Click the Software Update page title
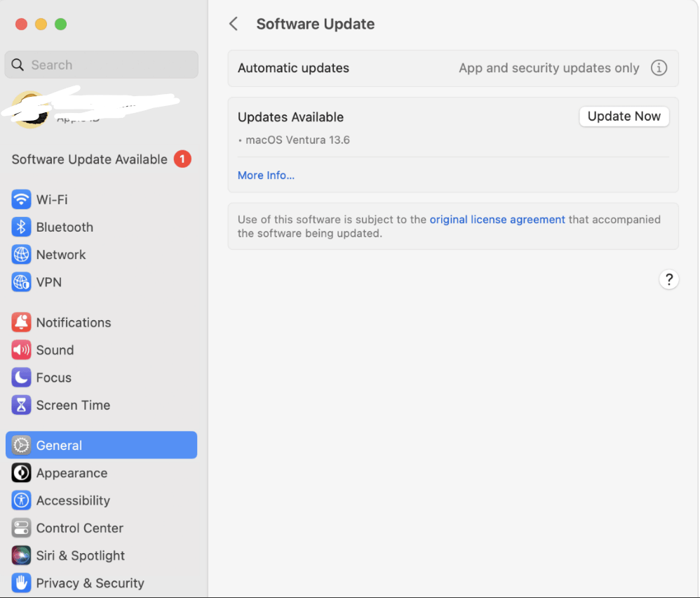700x598 pixels. point(315,24)
